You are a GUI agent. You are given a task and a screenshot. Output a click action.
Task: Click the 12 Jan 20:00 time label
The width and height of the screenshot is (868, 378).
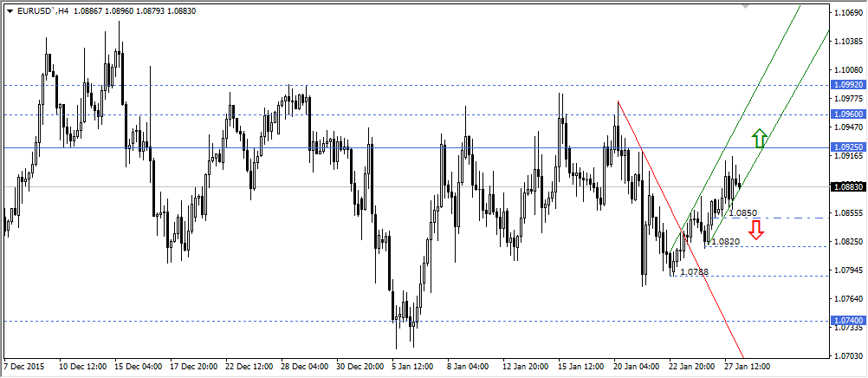pos(527,367)
